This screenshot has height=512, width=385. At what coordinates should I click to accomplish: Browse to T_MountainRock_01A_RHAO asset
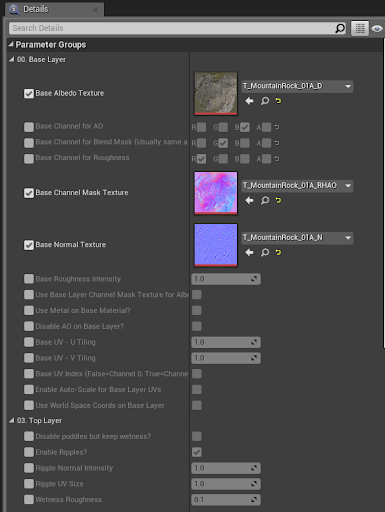pyautogui.click(x=265, y=200)
